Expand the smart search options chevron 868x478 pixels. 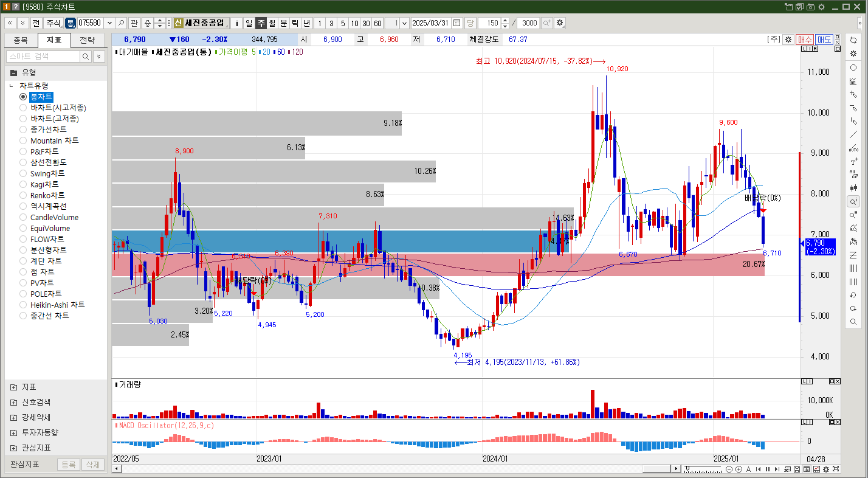tap(99, 56)
